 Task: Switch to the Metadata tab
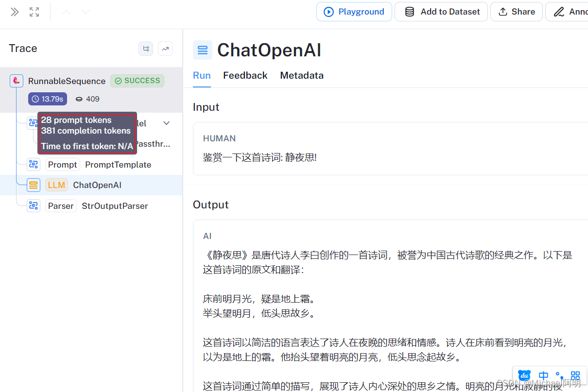point(302,75)
